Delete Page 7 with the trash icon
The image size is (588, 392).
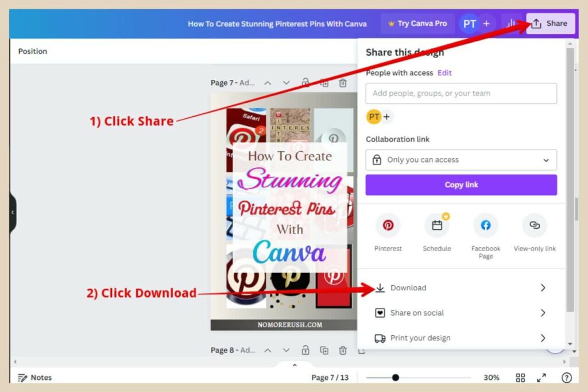pos(343,83)
